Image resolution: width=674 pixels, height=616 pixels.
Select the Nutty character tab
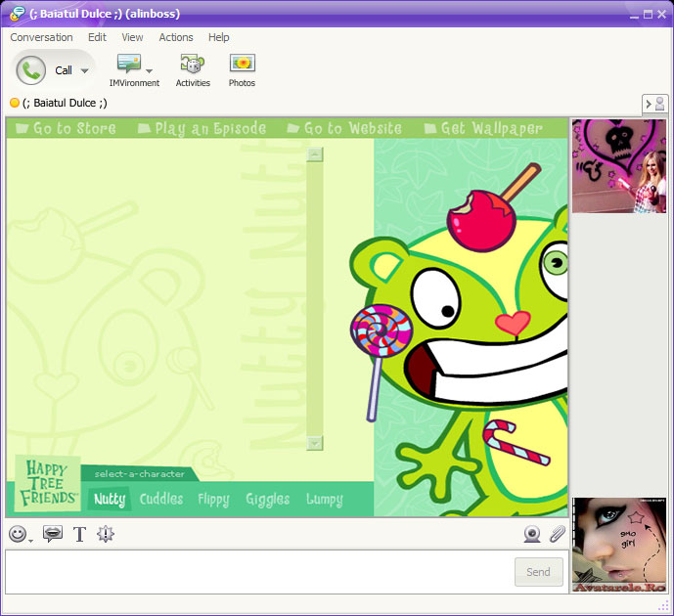[110, 499]
